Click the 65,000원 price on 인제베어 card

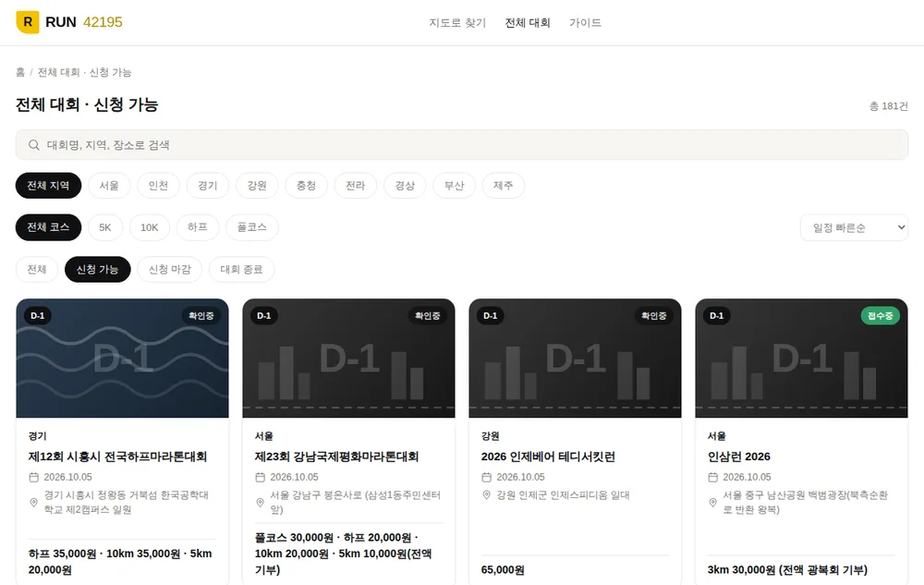503,569
